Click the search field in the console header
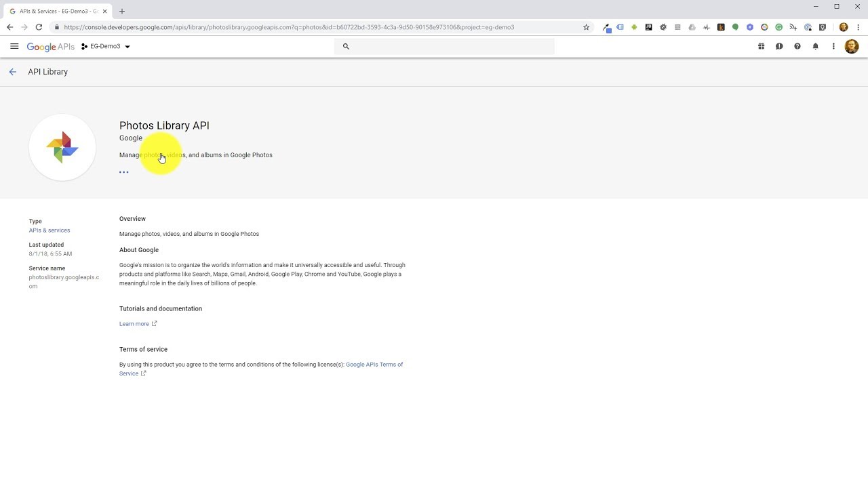This screenshot has width=868, height=488. click(444, 46)
